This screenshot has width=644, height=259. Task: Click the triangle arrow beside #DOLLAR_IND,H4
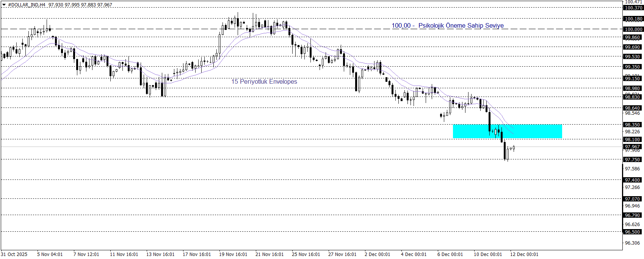click(4, 5)
